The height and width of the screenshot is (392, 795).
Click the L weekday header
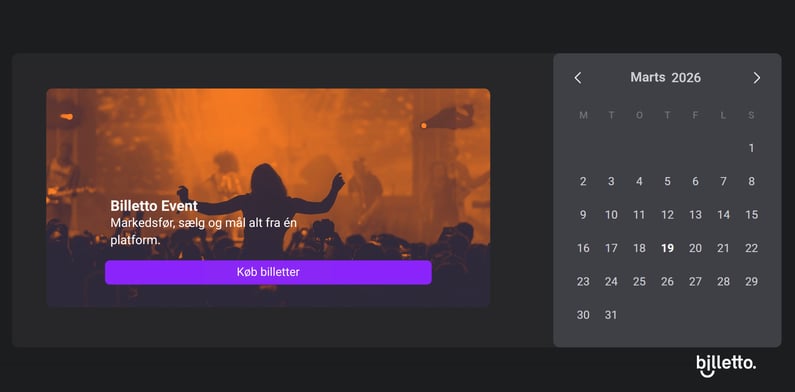pos(724,116)
